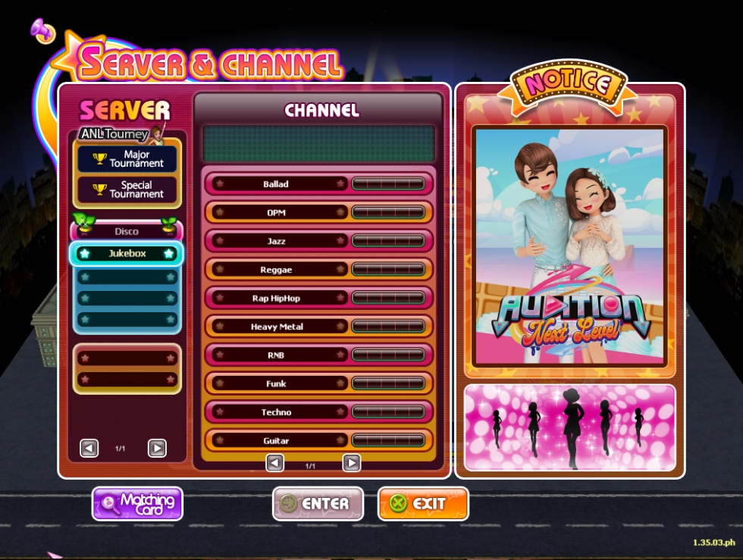Click the capacity gauge beside the Techno channel
Viewport: 743px width, 560px height.
pos(388,411)
